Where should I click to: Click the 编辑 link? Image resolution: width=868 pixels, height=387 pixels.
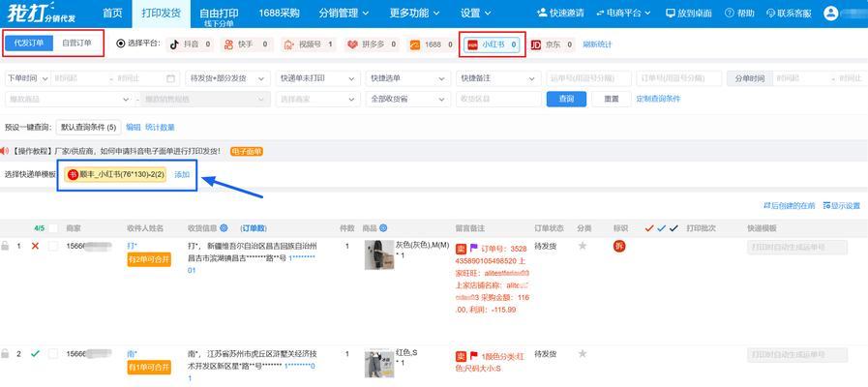click(x=134, y=128)
